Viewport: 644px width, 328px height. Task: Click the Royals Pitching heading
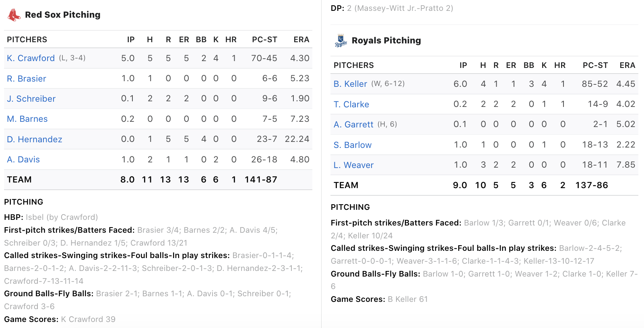point(386,41)
